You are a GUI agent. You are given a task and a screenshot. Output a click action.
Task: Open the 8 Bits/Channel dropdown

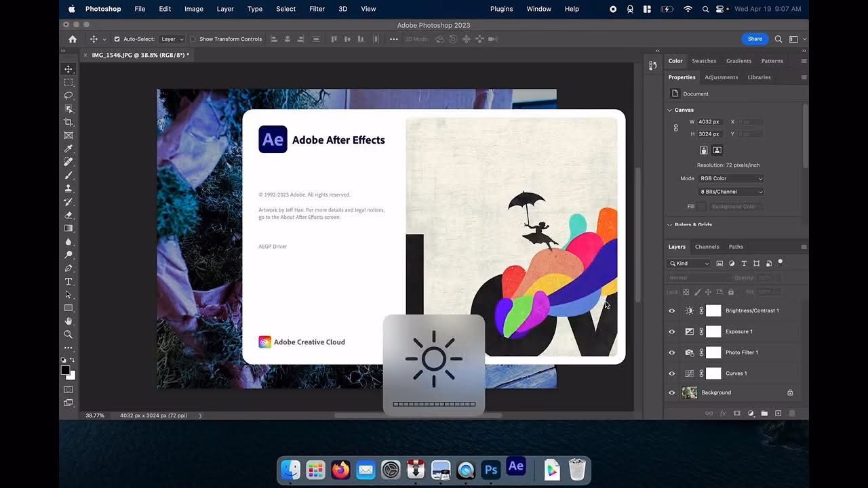coord(731,192)
